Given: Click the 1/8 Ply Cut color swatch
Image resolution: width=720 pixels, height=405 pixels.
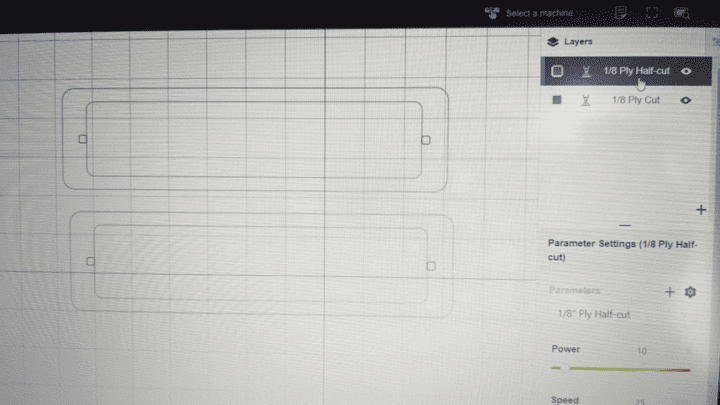Looking at the screenshot, I should (x=557, y=100).
